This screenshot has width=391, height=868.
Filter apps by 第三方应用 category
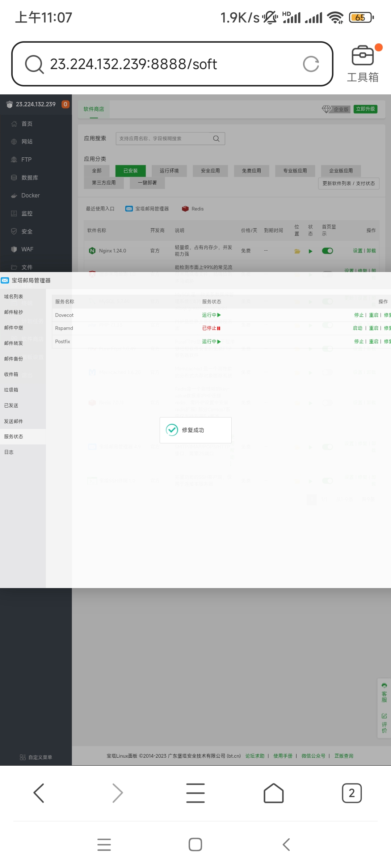tap(104, 183)
